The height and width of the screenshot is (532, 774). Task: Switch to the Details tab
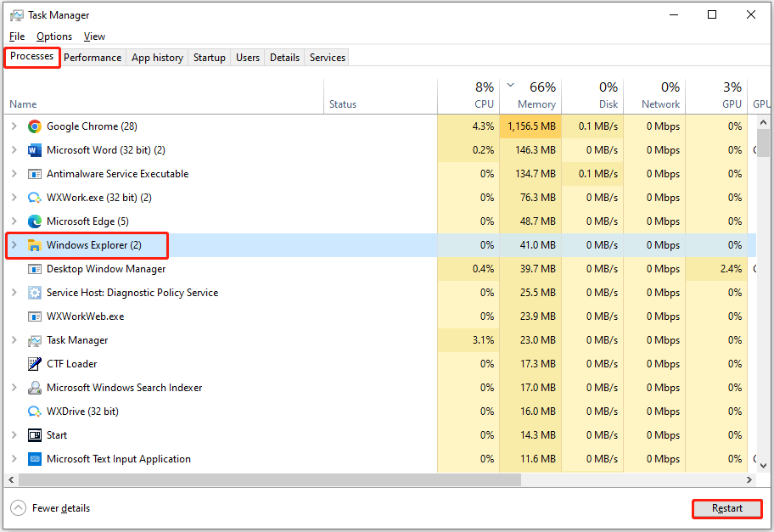[285, 58]
